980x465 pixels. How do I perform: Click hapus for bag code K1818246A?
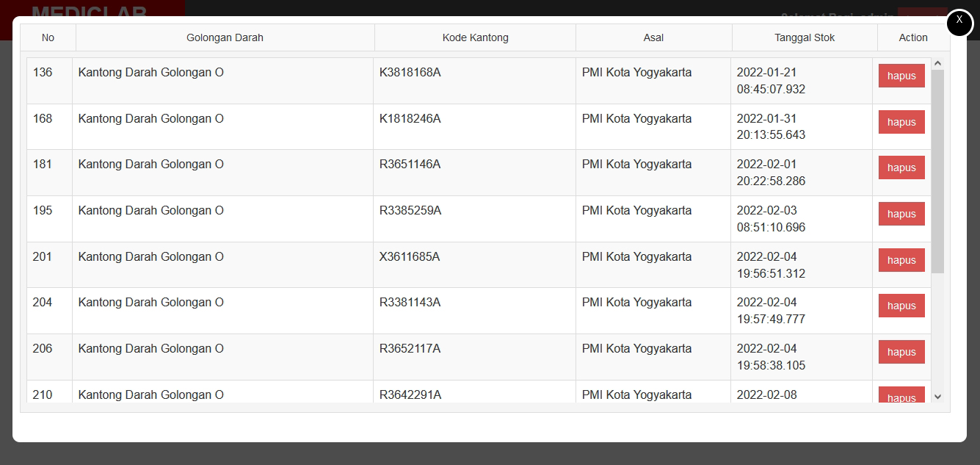pos(901,122)
